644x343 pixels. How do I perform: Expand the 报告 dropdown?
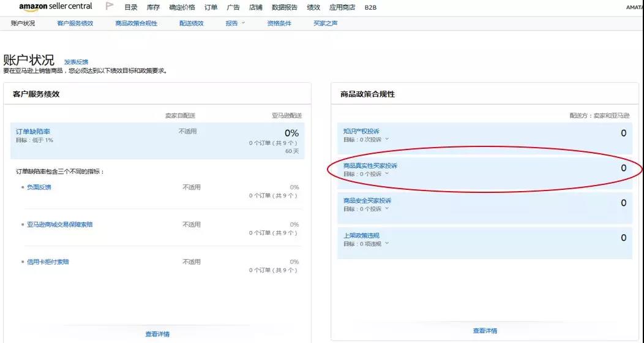[x=235, y=23]
